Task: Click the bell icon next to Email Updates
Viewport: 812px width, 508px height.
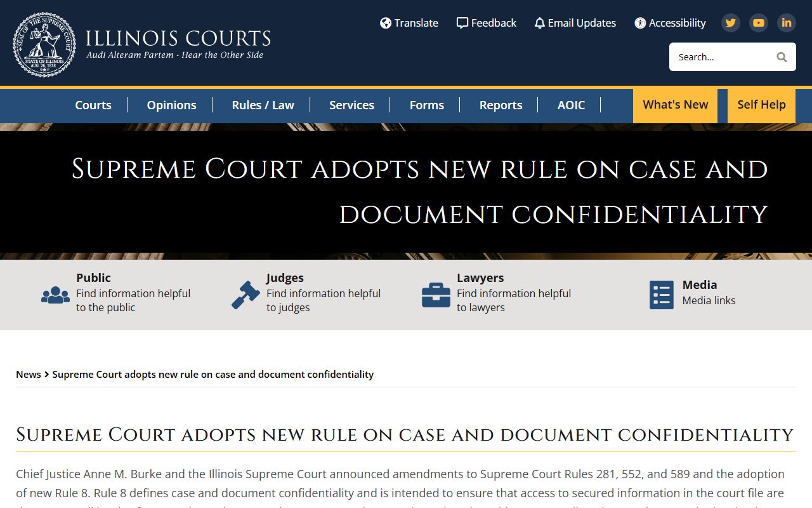Action: point(540,23)
